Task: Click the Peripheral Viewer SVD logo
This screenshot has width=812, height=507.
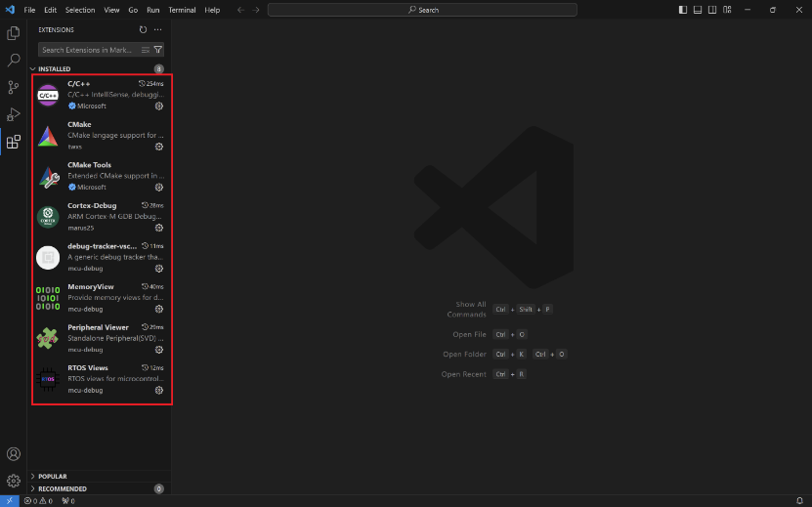Action: (48, 339)
